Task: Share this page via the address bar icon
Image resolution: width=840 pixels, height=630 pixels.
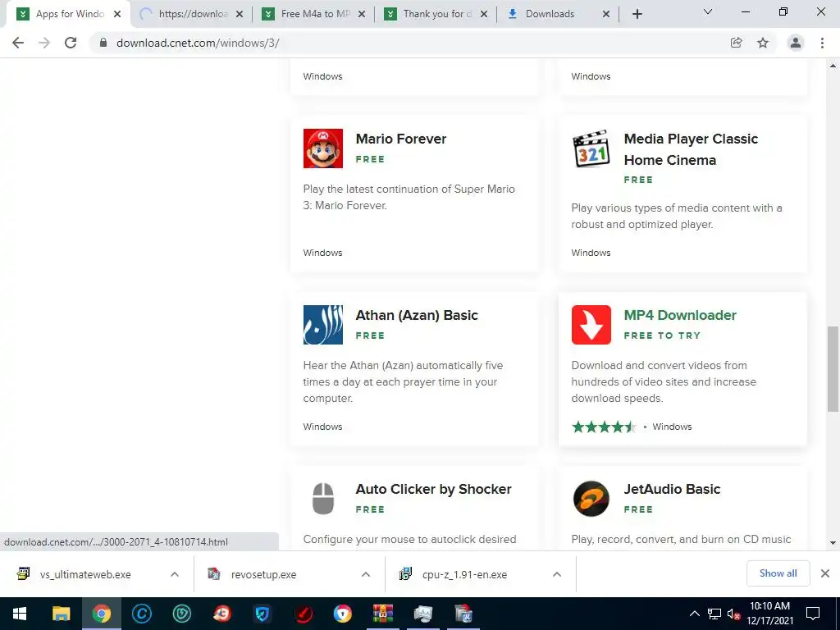Action: pyautogui.click(x=736, y=43)
